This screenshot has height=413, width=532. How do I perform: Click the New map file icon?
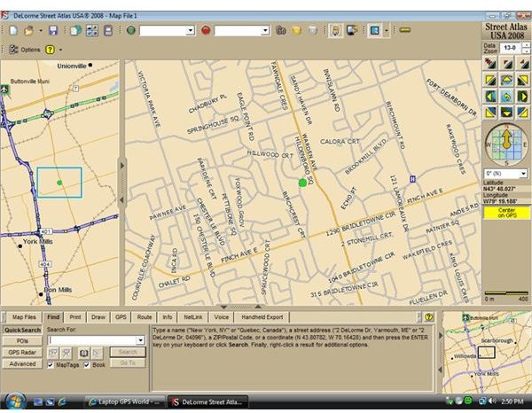13,30
